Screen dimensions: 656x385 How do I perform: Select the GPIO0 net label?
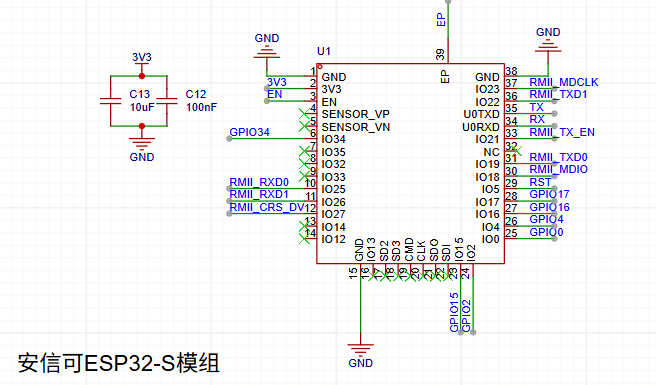[x=546, y=232]
